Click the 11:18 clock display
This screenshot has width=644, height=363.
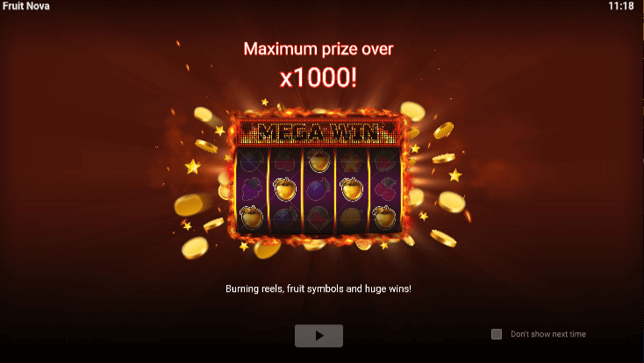point(621,6)
